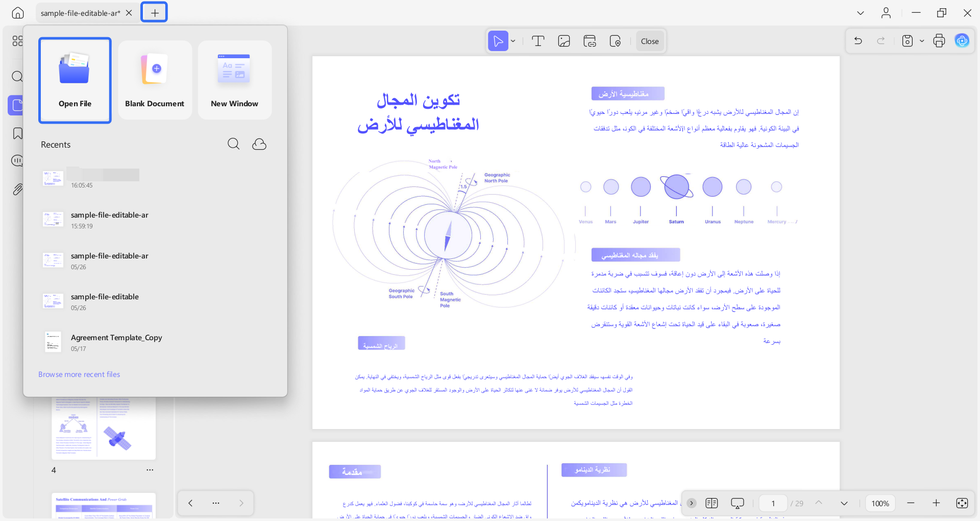Click the Save icon
This screenshot has height=521, width=980.
click(x=908, y=41)
